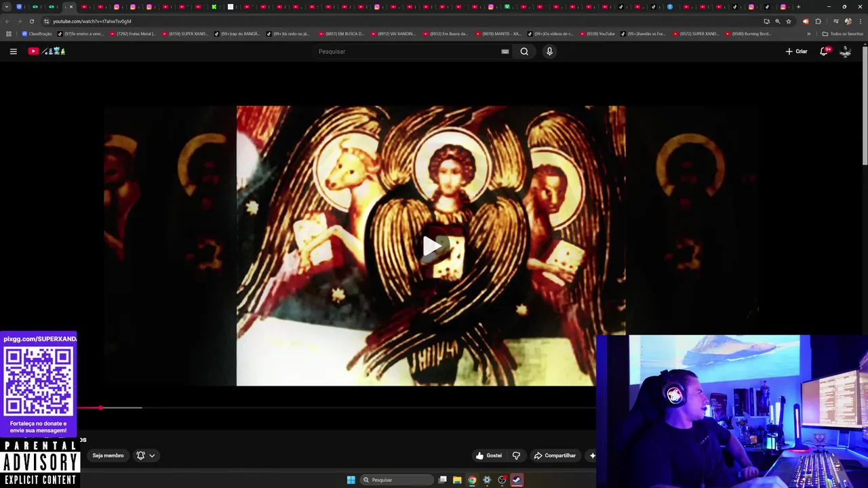
Task: Click the taskbar Pesquisar search box
Action: [x=397, y=480]
